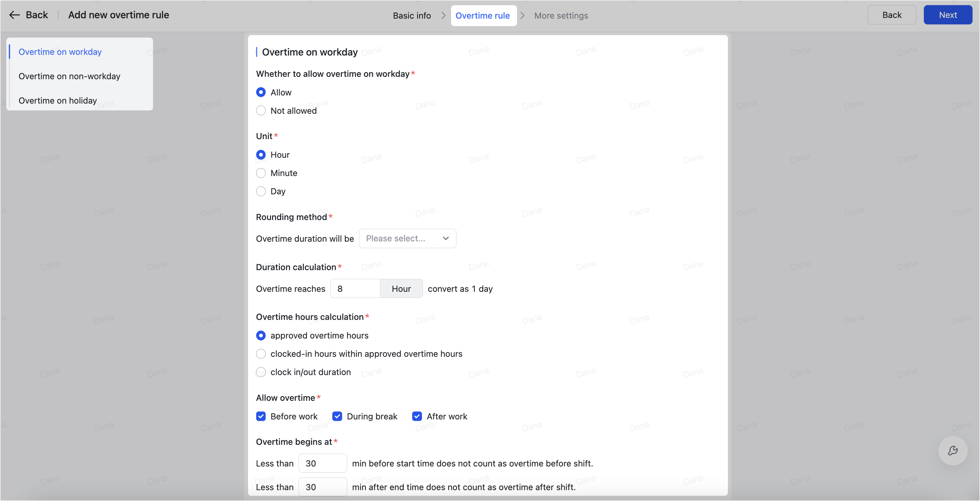980x501 pixels.
Task: Select clock in/out duration calculation
Action: (x=261, y=372)
